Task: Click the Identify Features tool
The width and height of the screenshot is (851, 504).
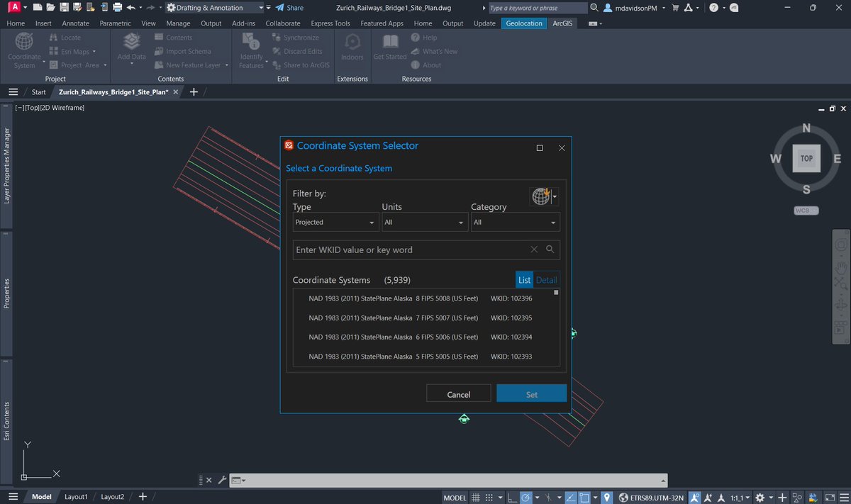Action: (251, 50)
